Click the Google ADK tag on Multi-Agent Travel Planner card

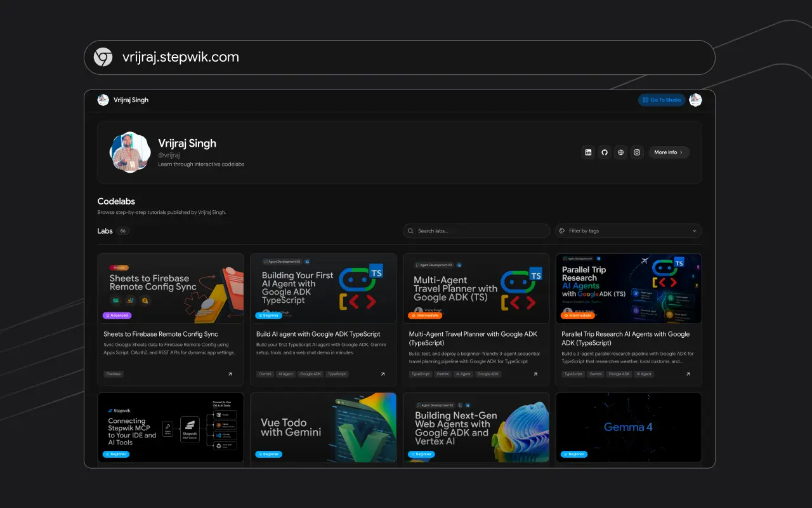pyautogui.click(x=488, y=374)
